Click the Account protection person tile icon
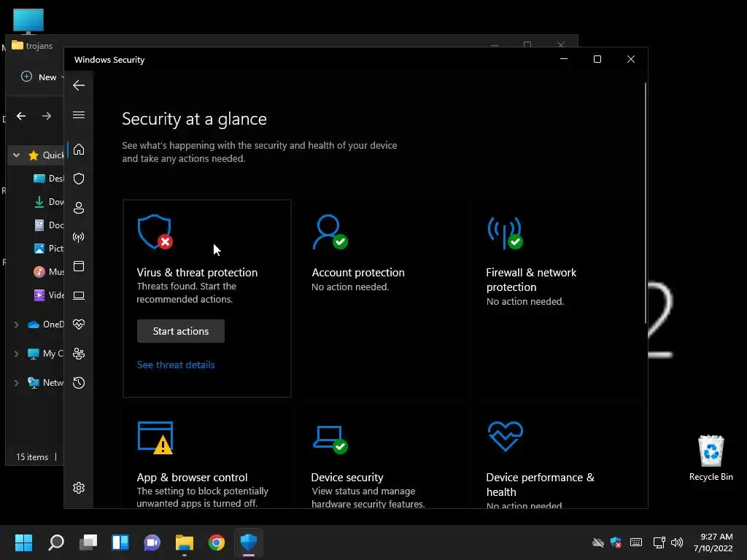The height and width of the screenshot is (560, 747). 330,232
